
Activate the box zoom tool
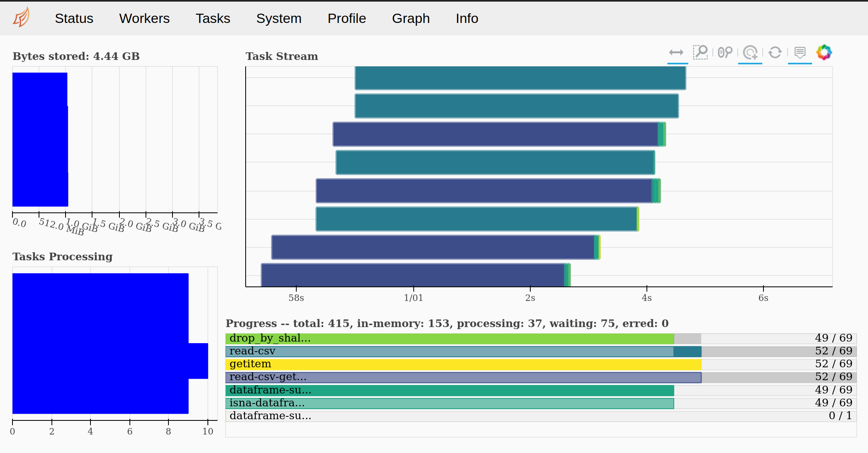[700, 52]
